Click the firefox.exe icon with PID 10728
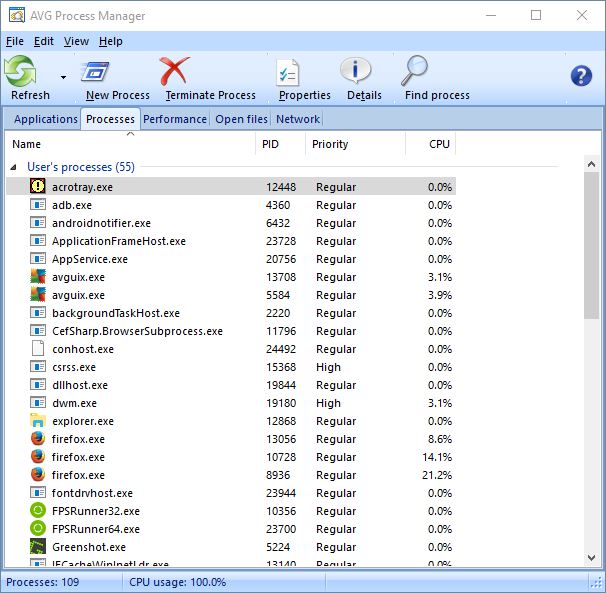 [38, 457]
